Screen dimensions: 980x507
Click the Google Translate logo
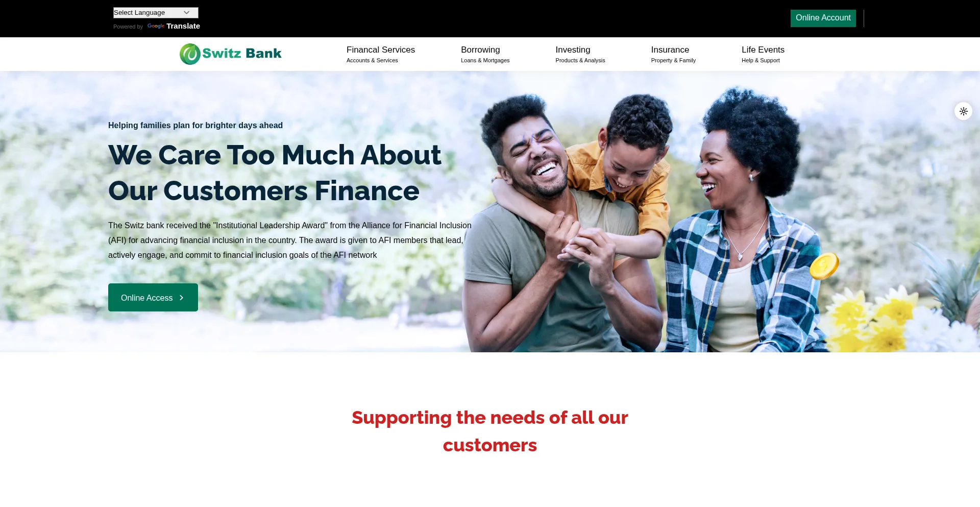coord(156,26)
